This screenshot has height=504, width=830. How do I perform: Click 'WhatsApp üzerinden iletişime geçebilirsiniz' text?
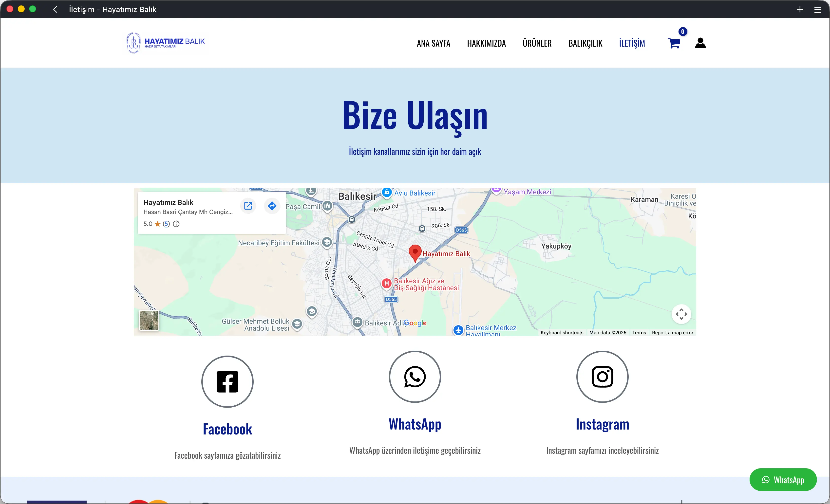[x=415, y=450]
